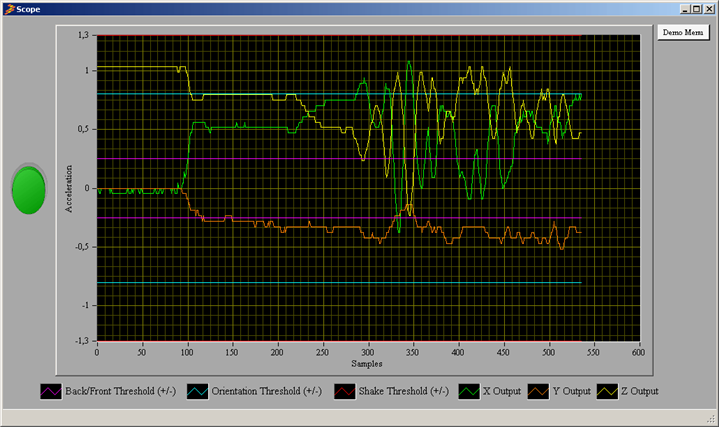Click the green round indicator light
719x427 pixels.
click(29, 189)
